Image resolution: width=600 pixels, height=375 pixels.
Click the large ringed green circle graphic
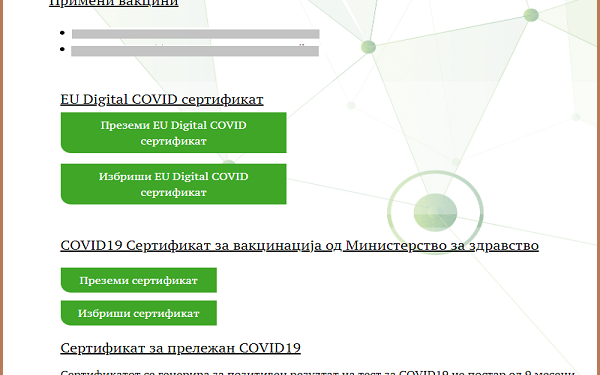tap(435, 212)
